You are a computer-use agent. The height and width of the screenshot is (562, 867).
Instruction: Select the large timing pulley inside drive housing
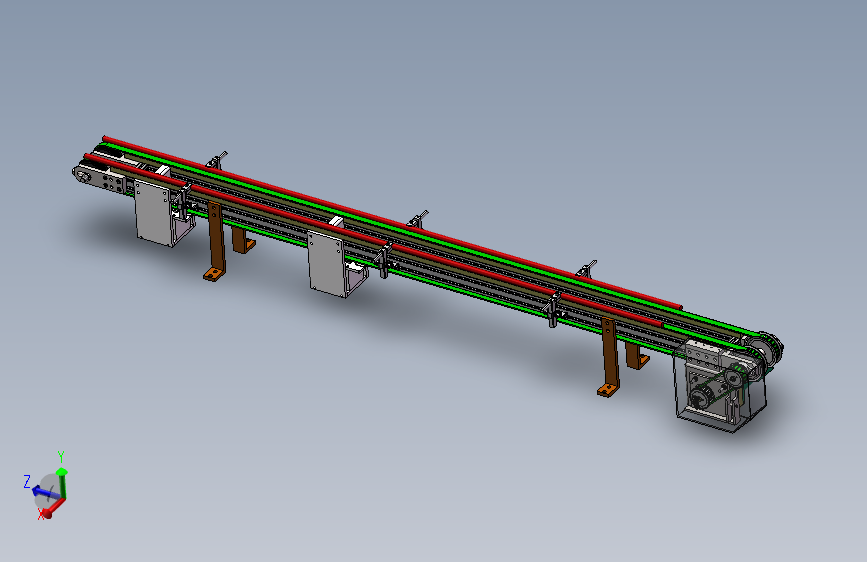coord(700,397)
